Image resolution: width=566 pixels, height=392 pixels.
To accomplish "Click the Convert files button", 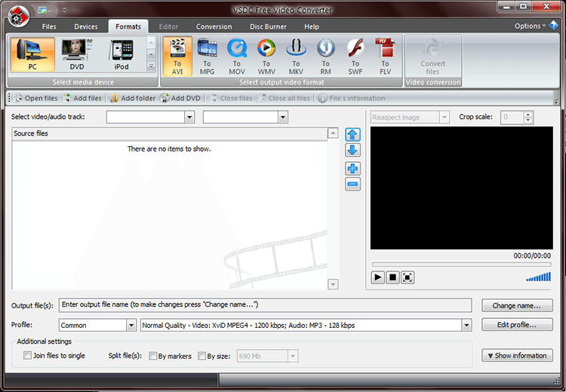I will (x=433, y=57).
